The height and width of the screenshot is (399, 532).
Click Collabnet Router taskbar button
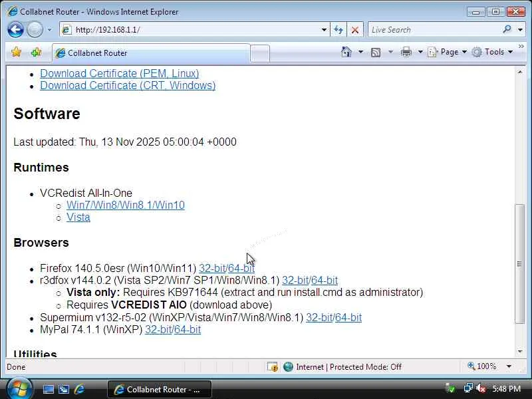point(160,390)
